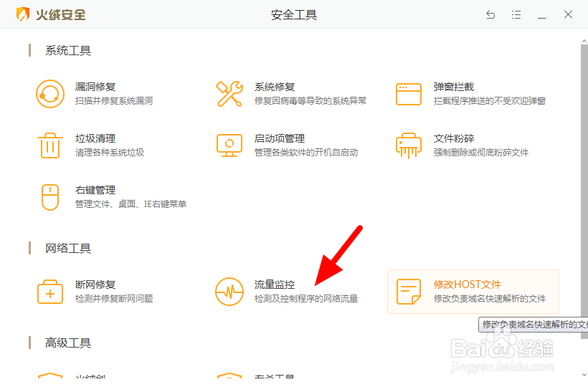The width and height of the screenshot is (588, 387).
Task: Click the 垃圾清理 trash can icon
Action: (50, 145)
